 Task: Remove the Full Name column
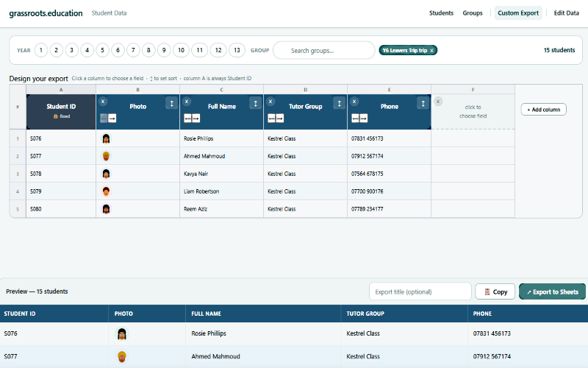pyautogui.click(x=187, y=102)
